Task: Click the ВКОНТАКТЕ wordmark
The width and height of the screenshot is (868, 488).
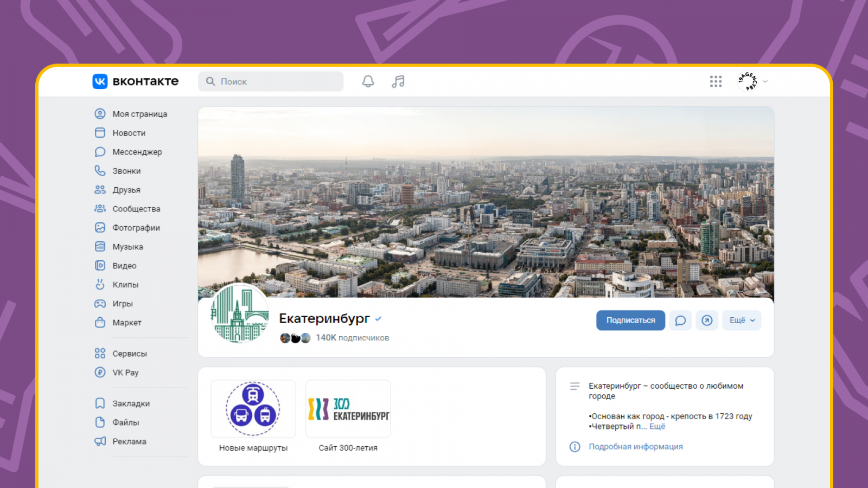Action: point(145,81)
